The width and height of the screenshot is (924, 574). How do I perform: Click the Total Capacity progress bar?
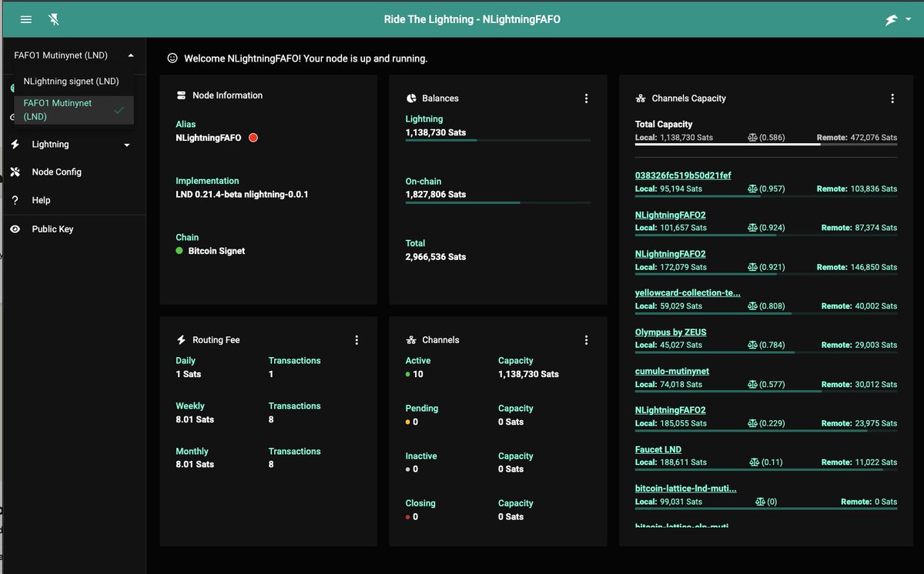click(x=766, y=144)
